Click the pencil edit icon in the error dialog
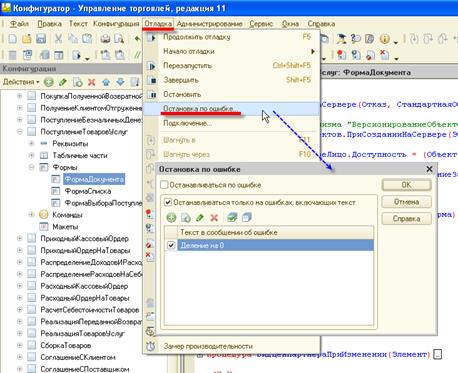This screenshot has height=373, width=458. click(200, 218)
